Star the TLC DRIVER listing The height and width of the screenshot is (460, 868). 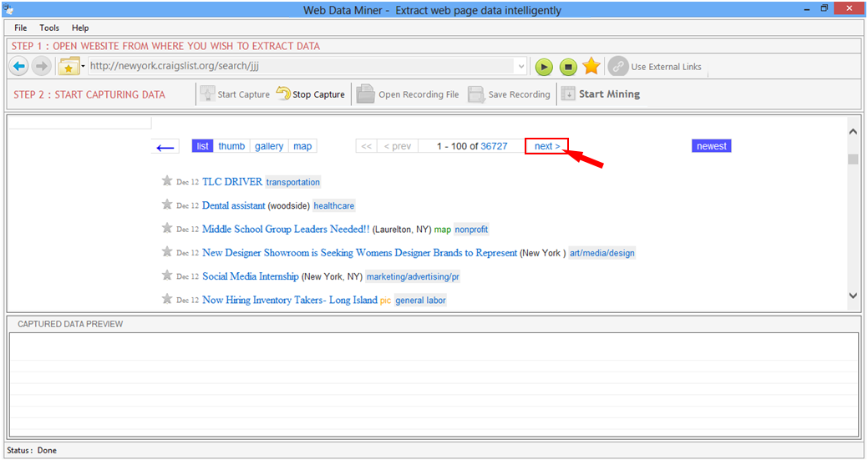[167, 181]
